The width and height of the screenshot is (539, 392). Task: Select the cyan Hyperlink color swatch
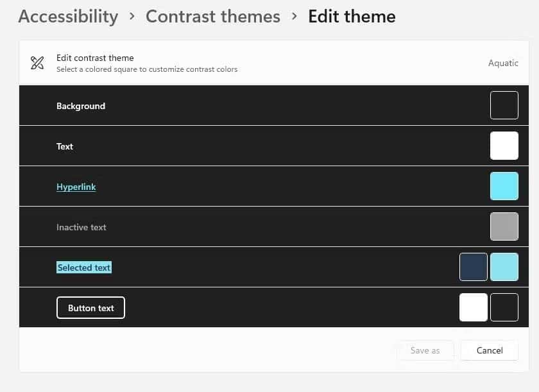click(504, 186)
